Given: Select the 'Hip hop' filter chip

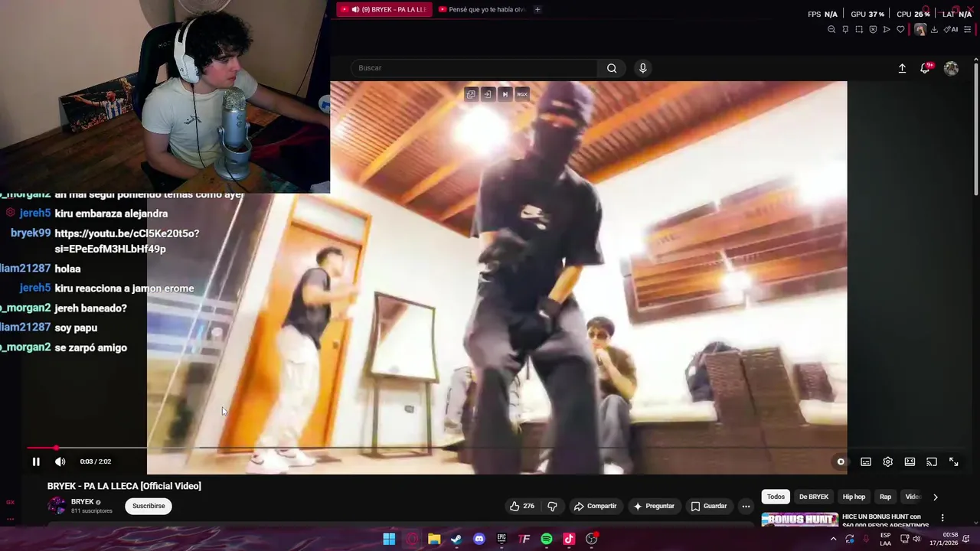Looking at the screenshot, I should coord(854,497).
